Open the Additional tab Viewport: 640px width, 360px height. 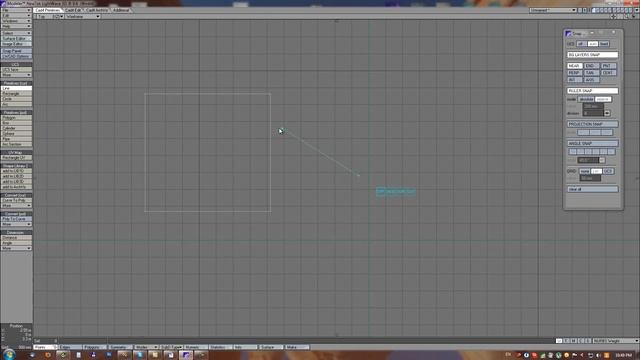[x=121, y=10]
